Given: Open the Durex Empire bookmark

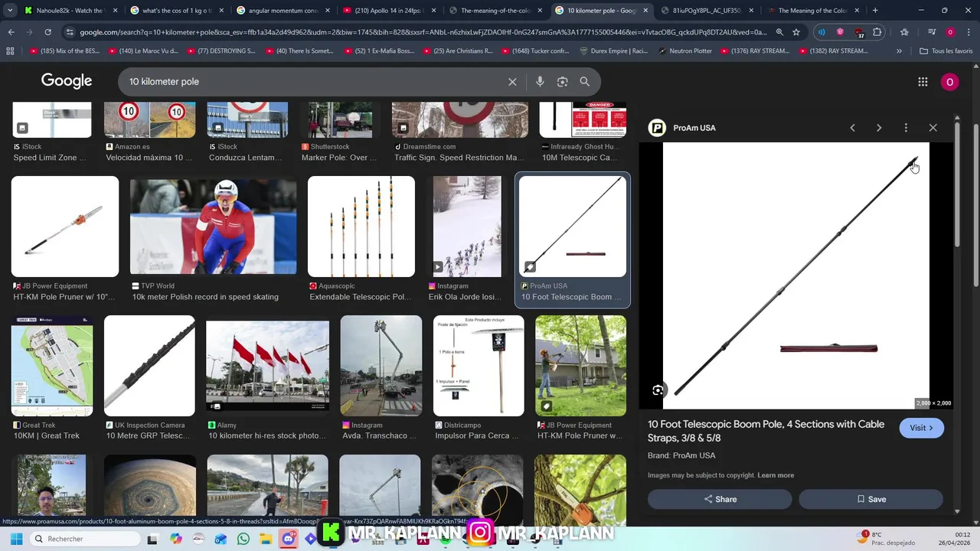Looking at the screenshot, I should pyautogui.click(x=613, y=51).
